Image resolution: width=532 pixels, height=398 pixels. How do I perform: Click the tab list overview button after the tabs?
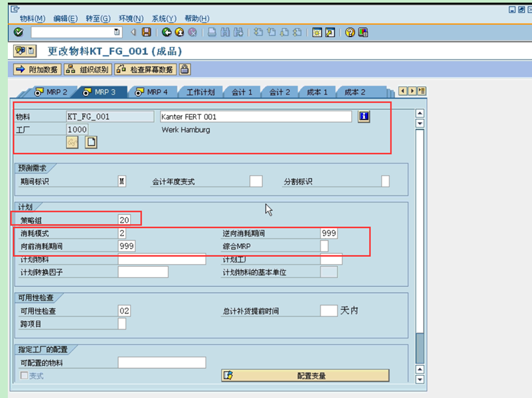pyautogui.click(x=422, y=91)
